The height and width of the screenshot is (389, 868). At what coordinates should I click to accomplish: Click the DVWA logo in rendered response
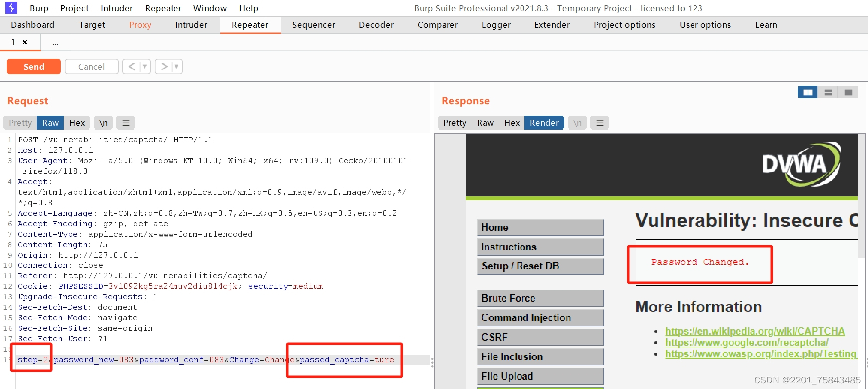coord(802,165)
